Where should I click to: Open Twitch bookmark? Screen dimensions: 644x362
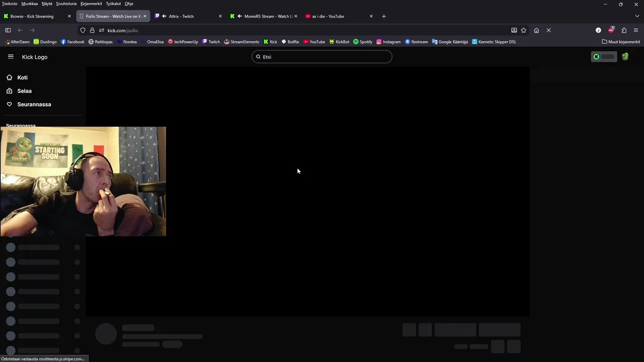[x=211, y=42]
